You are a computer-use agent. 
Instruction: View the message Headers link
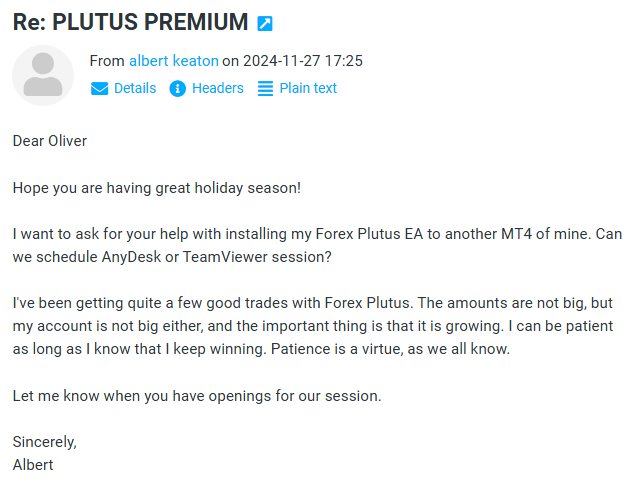tap(218, 88)
